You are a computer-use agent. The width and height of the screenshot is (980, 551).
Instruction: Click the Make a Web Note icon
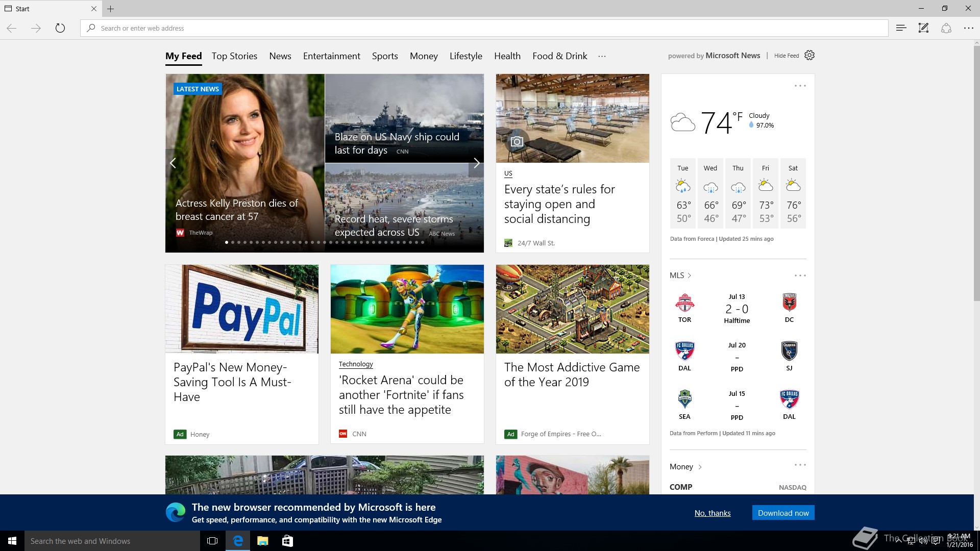(923, 28)
